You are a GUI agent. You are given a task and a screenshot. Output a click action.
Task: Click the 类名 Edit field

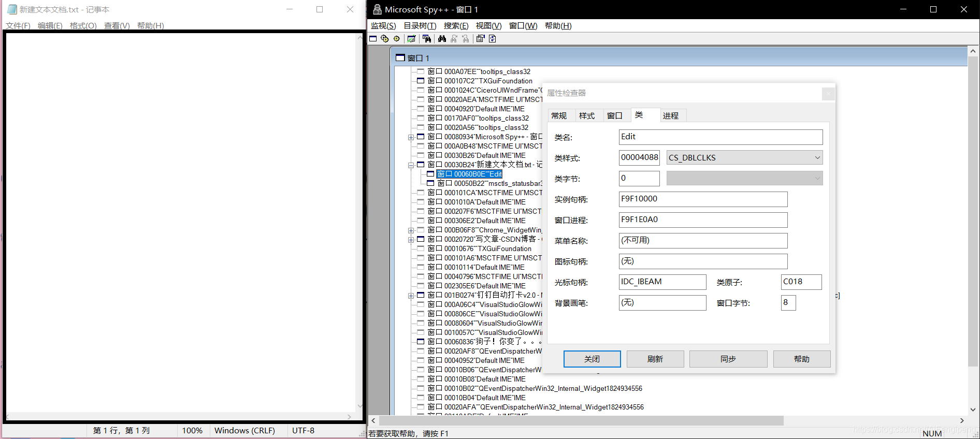click(x=720, y=137)
